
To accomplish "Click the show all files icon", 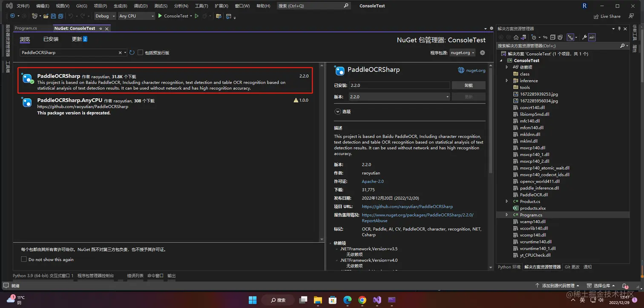I will (560, 37).
